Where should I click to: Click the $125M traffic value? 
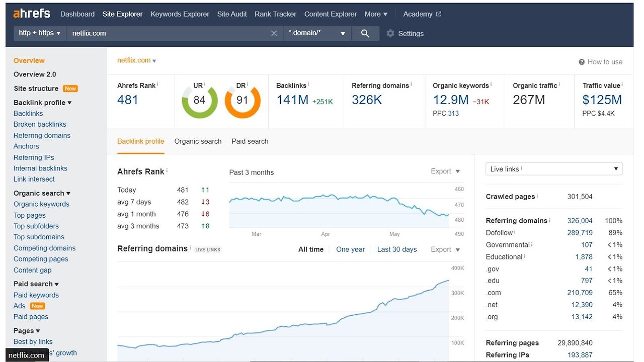coord(602,100)
